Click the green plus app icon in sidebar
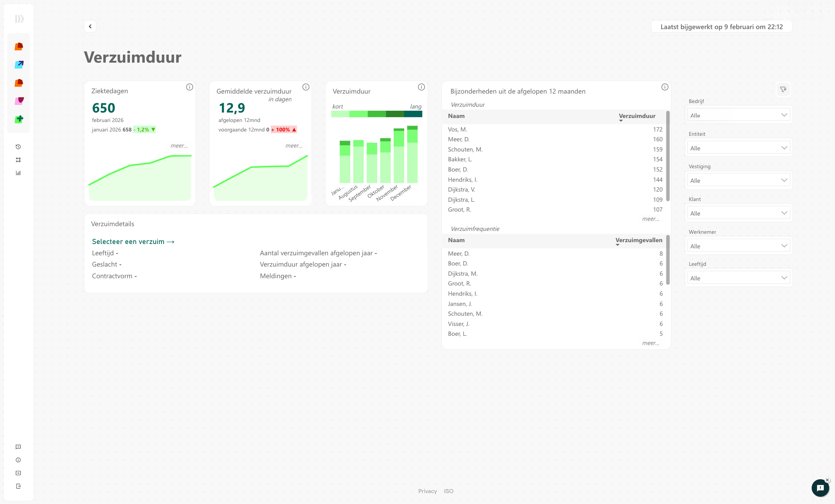835x504 pixels. (19, 119)
